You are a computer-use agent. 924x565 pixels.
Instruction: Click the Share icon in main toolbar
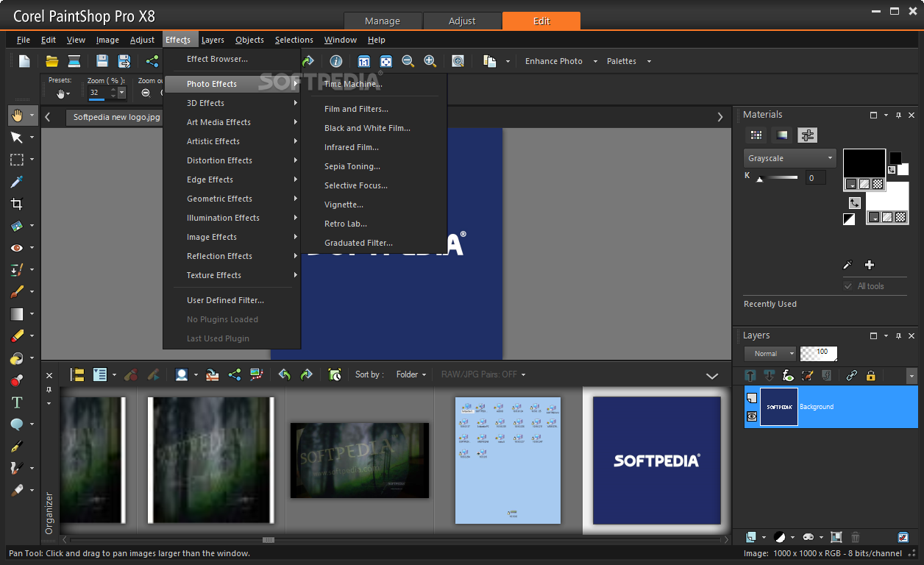[x=152, y=61]
